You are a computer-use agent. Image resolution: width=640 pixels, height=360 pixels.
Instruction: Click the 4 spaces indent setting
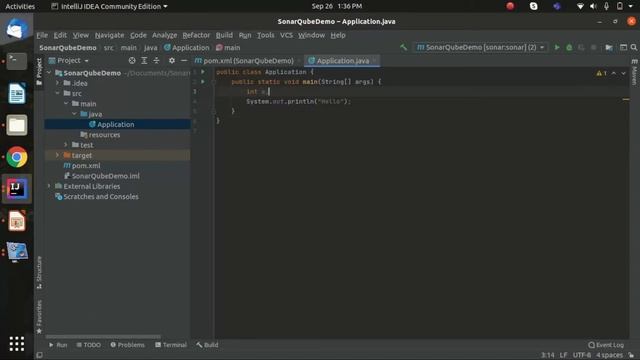(x=609, y=355)
